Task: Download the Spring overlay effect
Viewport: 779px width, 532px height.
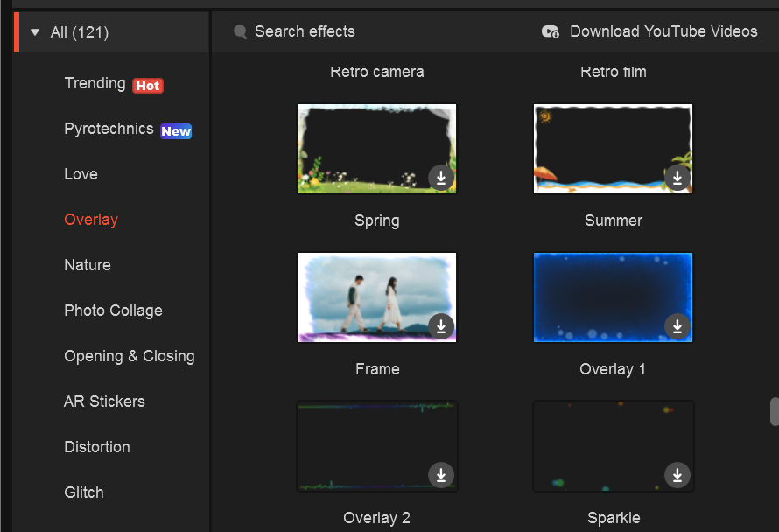Action: [x=441, y=178]
